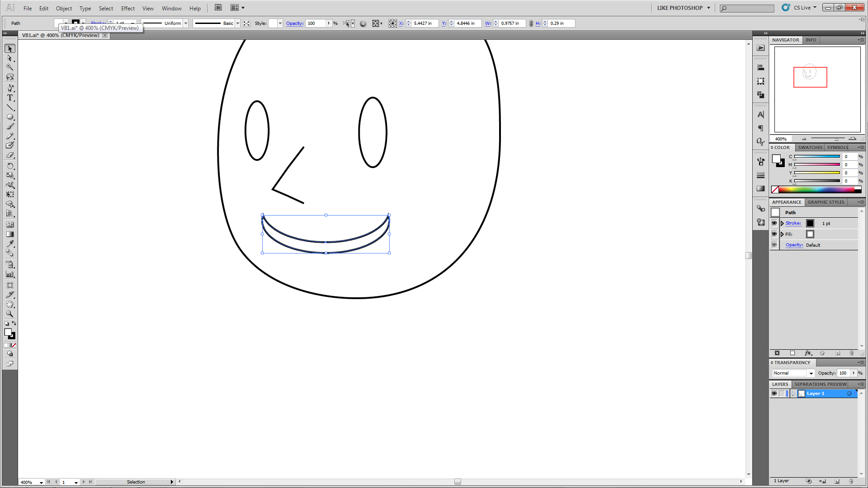Image resolution: width=868 pixels, height=488 pixels.
Task: Select the Ellipse tool
Action: point(9,117)
